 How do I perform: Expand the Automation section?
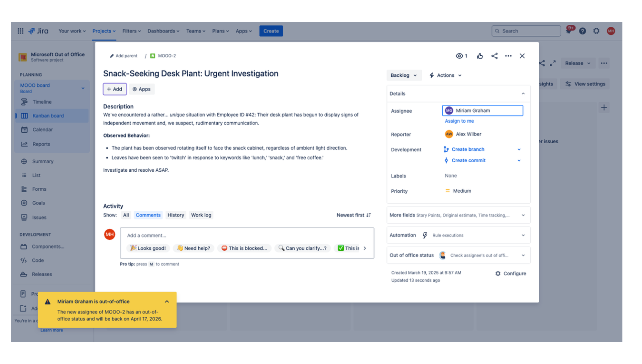(x=458, y=235)
